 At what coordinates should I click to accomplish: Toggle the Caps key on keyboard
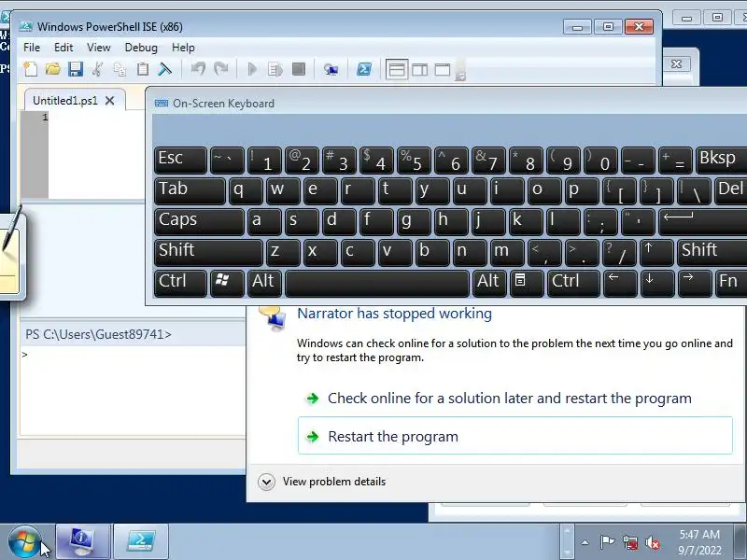[199, 222]
